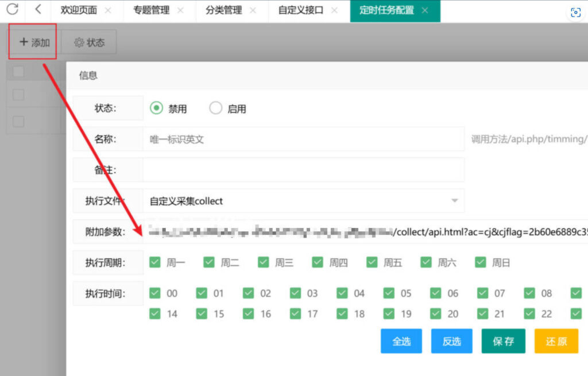Switch to the 分类管理 tab
The height and width of the screenshot is (376, 588).
(x=223, y=11)
